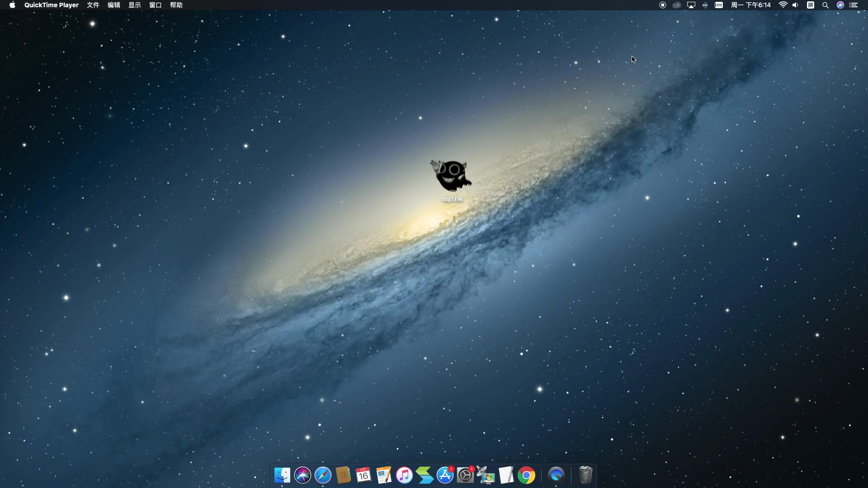Open the 窗口 menu

[156, 5]
